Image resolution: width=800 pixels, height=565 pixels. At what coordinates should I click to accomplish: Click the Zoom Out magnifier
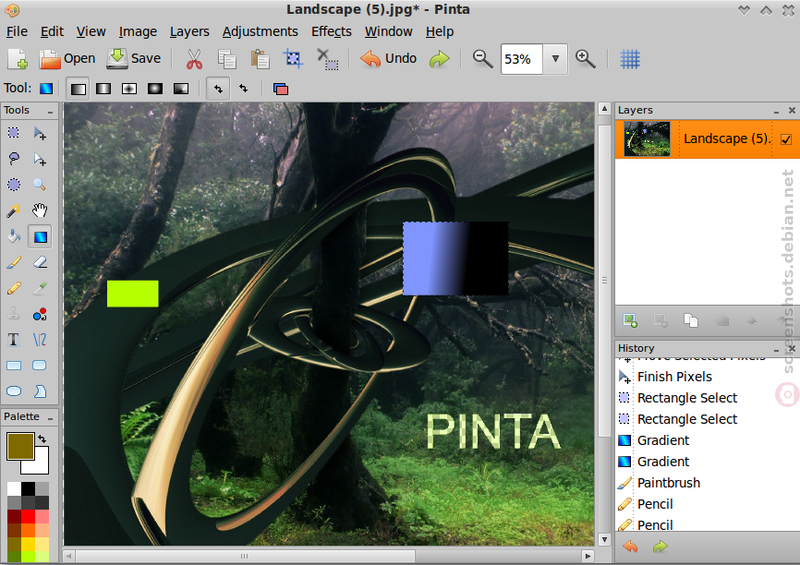482,59
